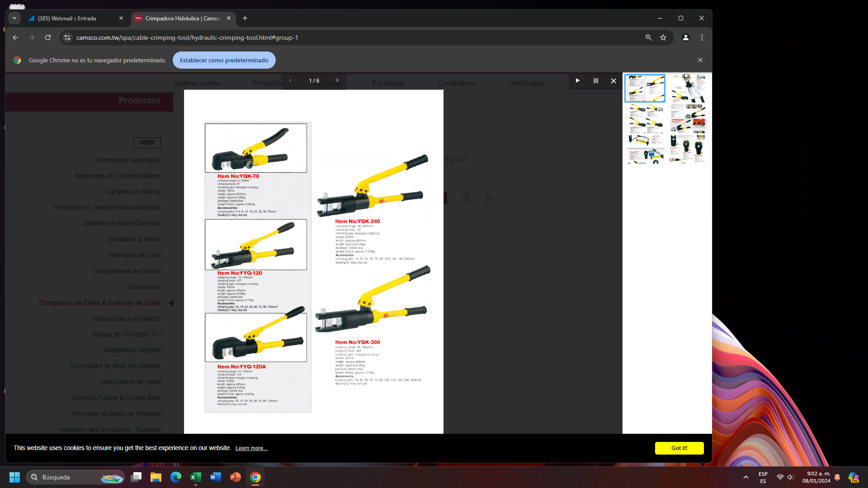
Task: Open Multímetros Digitales category
Action: pos(132,351)
